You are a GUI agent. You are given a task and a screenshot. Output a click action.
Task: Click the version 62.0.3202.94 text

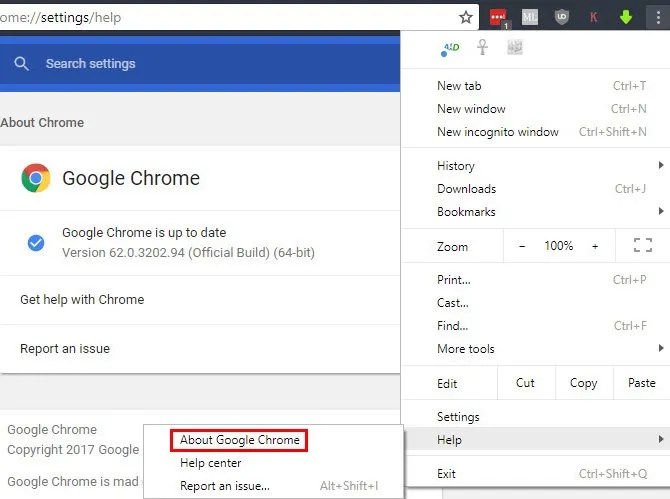188,252
